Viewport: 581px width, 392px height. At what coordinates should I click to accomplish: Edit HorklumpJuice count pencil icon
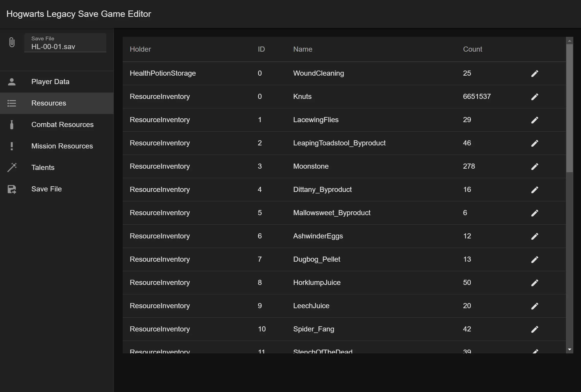point(534,283)
